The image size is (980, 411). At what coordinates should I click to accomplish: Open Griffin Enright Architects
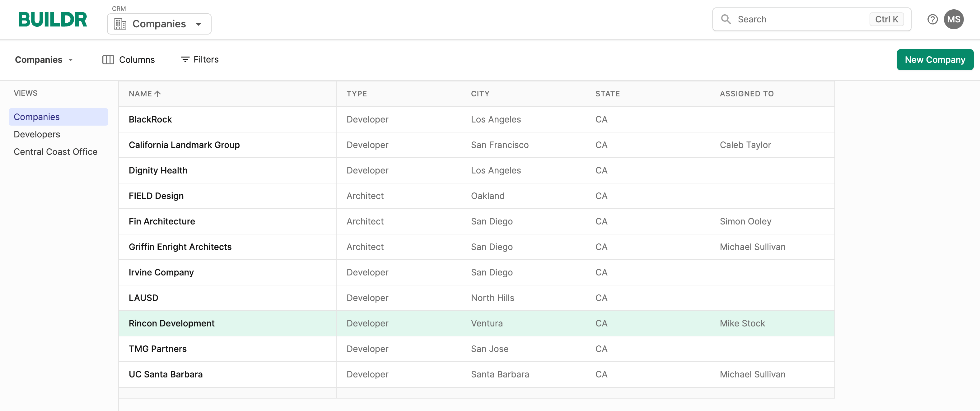point(180,247)
